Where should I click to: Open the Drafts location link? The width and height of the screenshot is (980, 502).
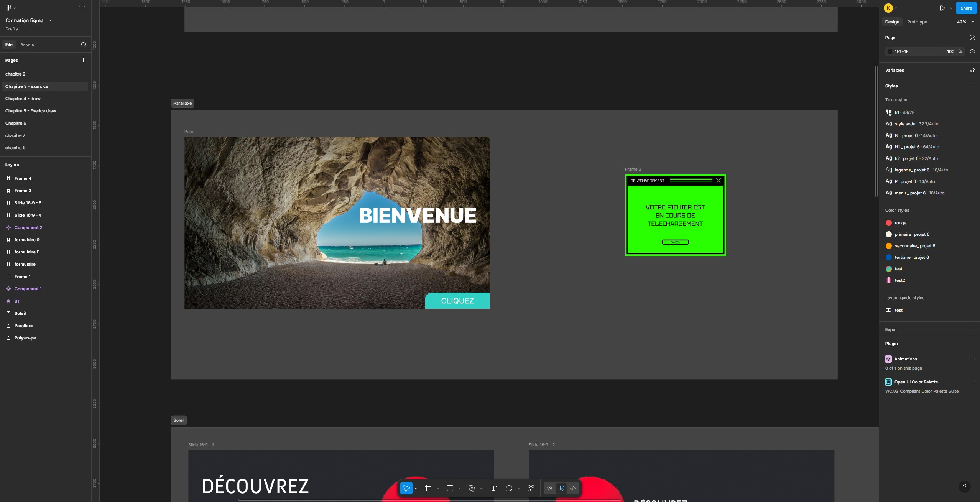(x=12, y=29)
